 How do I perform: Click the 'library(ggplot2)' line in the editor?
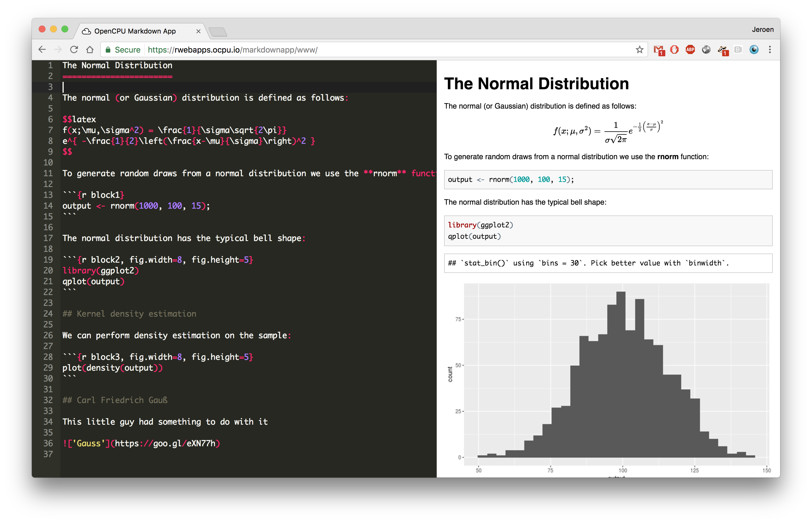101,271
